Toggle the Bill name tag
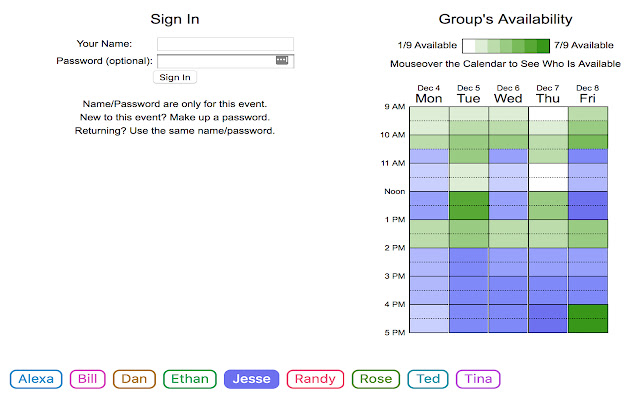This screenshot has width=640, height=400. point(87,379)
